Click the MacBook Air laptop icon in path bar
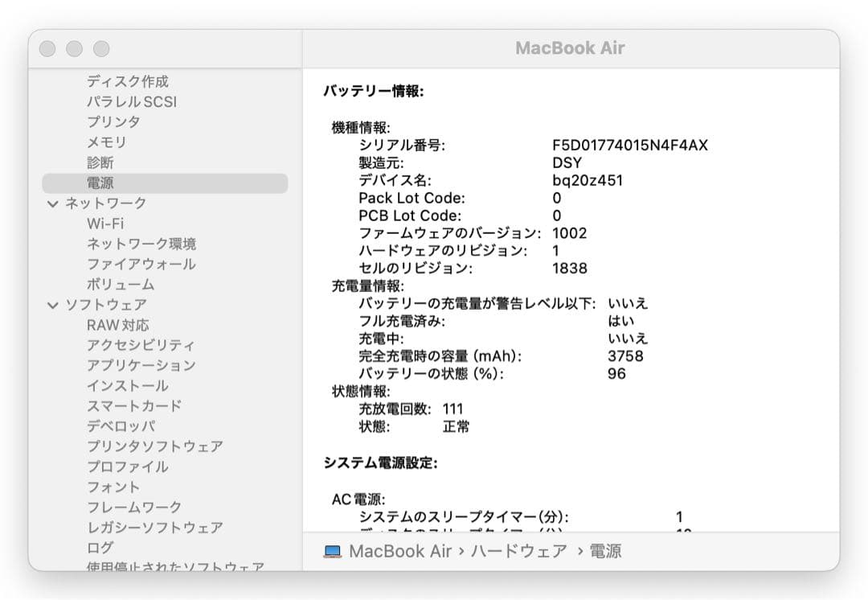 [x=332, y=551]
